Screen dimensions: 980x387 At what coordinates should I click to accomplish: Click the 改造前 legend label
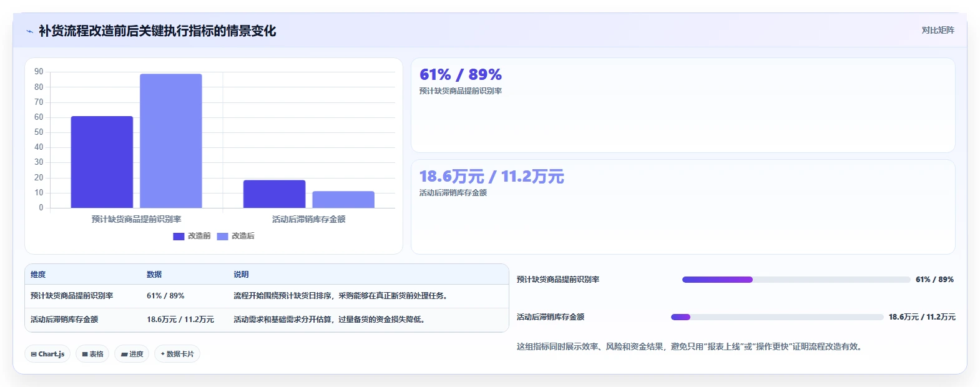(x=199, y=236)
